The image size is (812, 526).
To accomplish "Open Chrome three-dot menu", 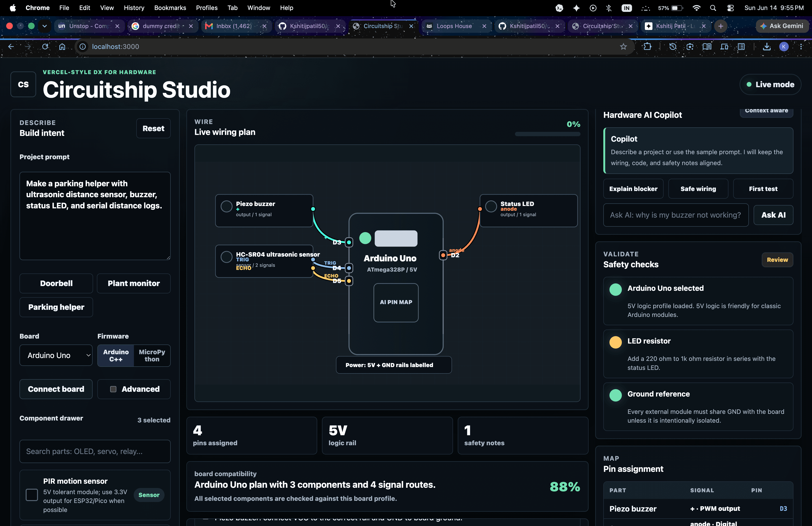I will pyautogui.click(x=801, y=46).
